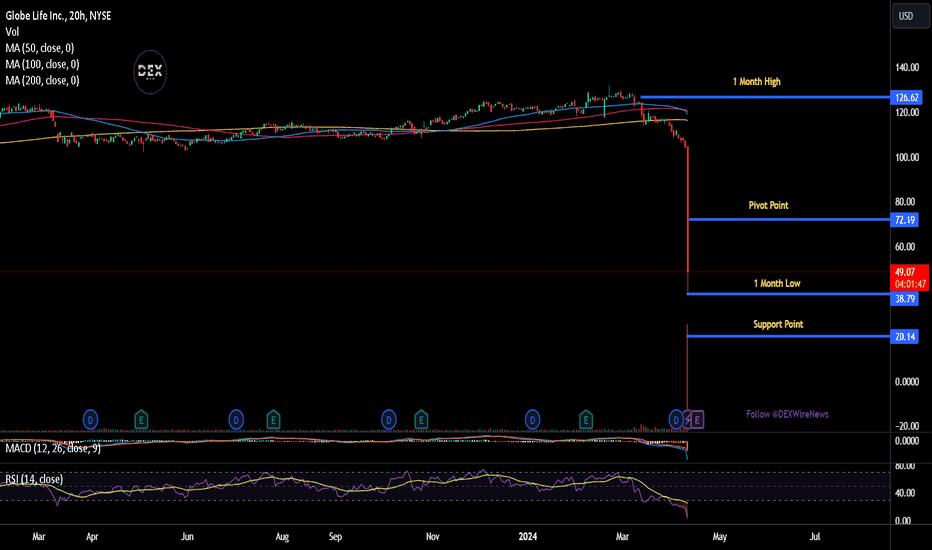Open the purple upcoming earnings E marker
The height and width of the screenshot is (550, 932).
tap(697, 420)
